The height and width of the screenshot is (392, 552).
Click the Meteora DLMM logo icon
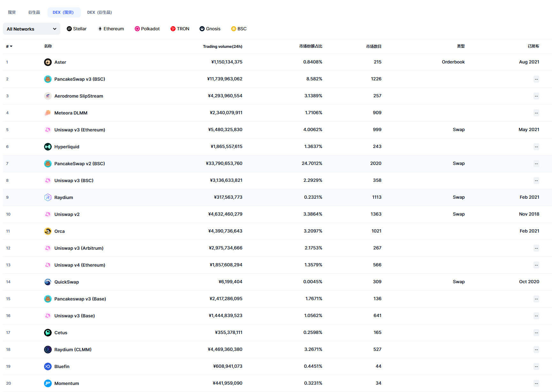48,113
